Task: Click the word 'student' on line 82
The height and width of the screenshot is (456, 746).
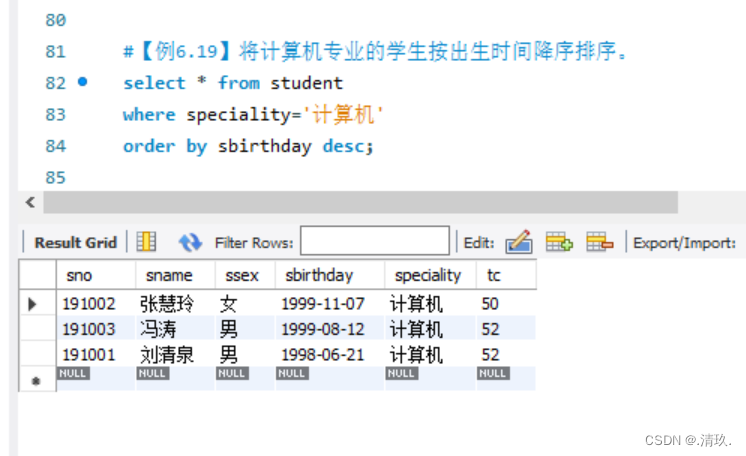Action: coord(307,83)
